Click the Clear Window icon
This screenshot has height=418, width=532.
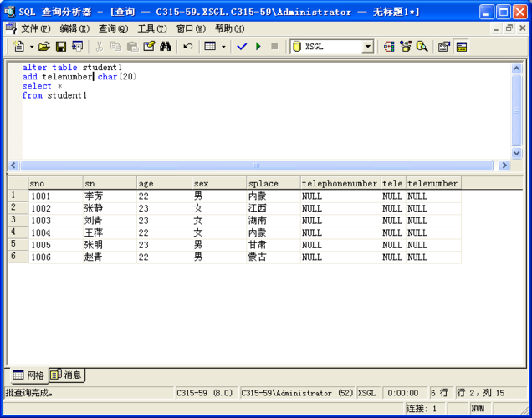(149, 47)
